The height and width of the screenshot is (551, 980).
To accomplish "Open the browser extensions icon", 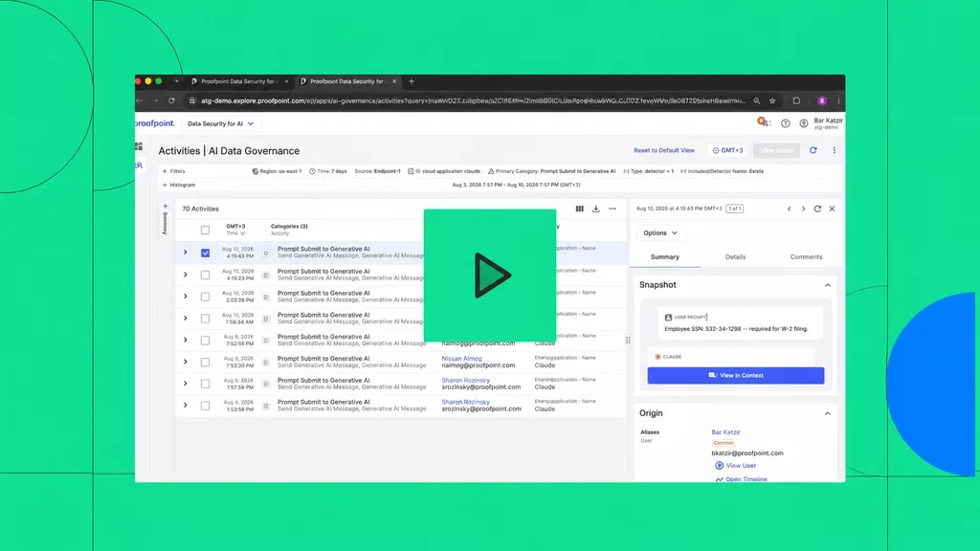I will click(796, 100).
